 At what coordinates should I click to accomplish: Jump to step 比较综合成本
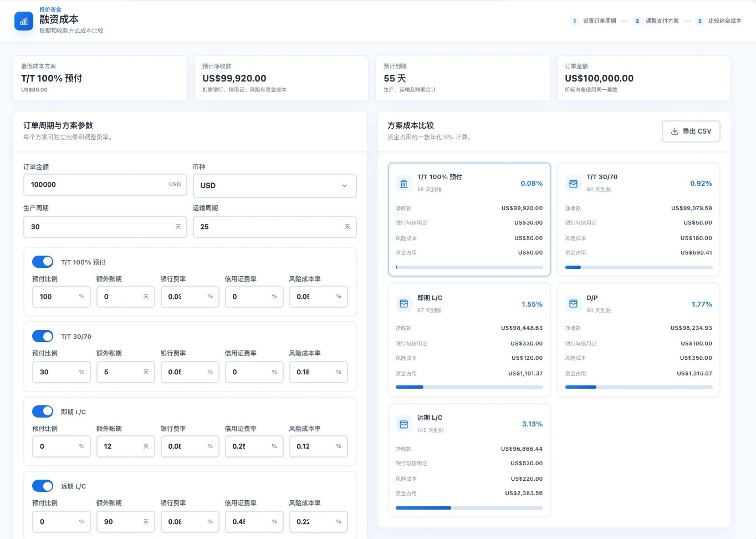719,21
